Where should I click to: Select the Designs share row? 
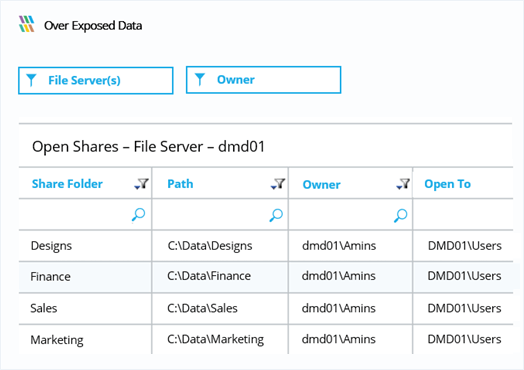[265, 246]
